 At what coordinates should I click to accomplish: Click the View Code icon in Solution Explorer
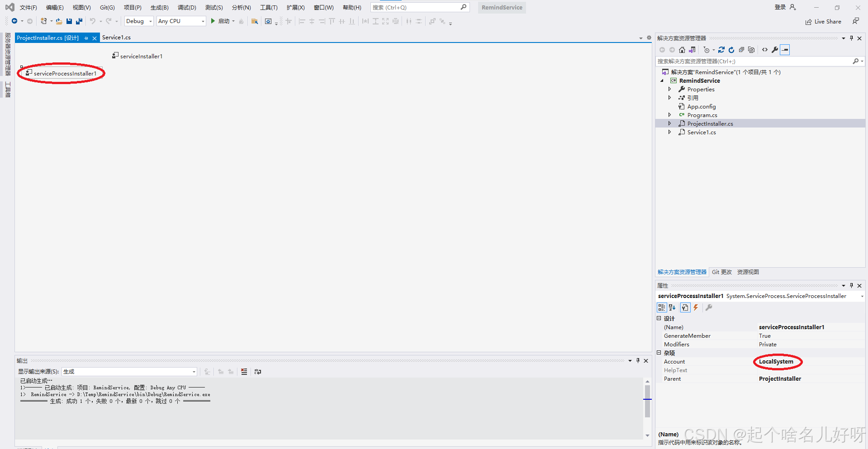pos(765,50)
